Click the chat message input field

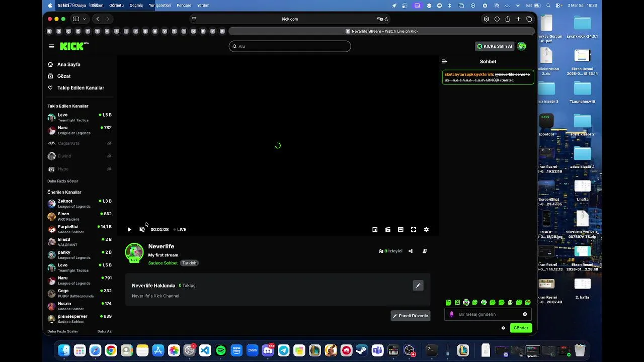(488, 314)
